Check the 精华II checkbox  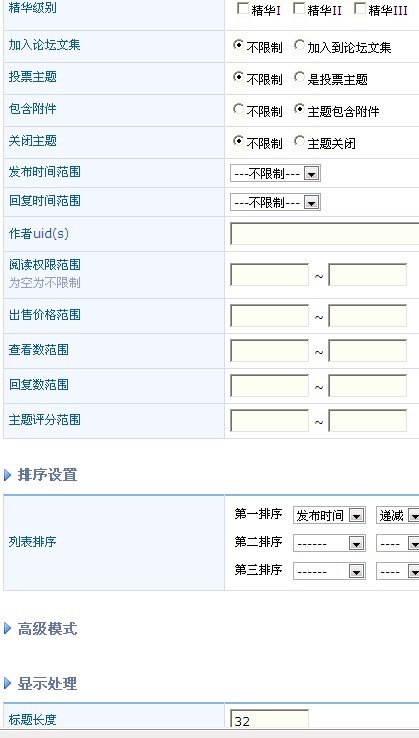tap(299, 8)
